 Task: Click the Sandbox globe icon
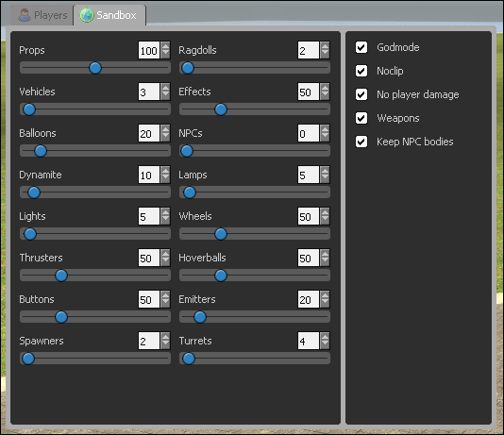pos(87,15)
